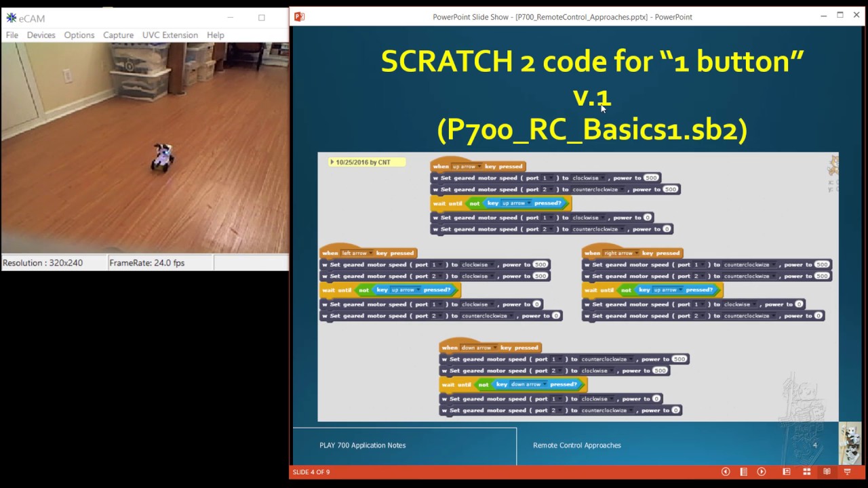This screenshot has height=488, width=868.
Task: Open the slide menu icon between arrows
Action: [744, 472]
